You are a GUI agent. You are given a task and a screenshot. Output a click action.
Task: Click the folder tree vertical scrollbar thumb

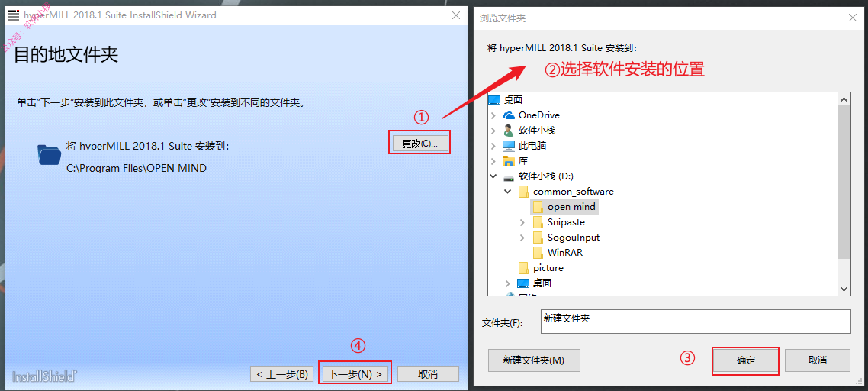[844, 181]
